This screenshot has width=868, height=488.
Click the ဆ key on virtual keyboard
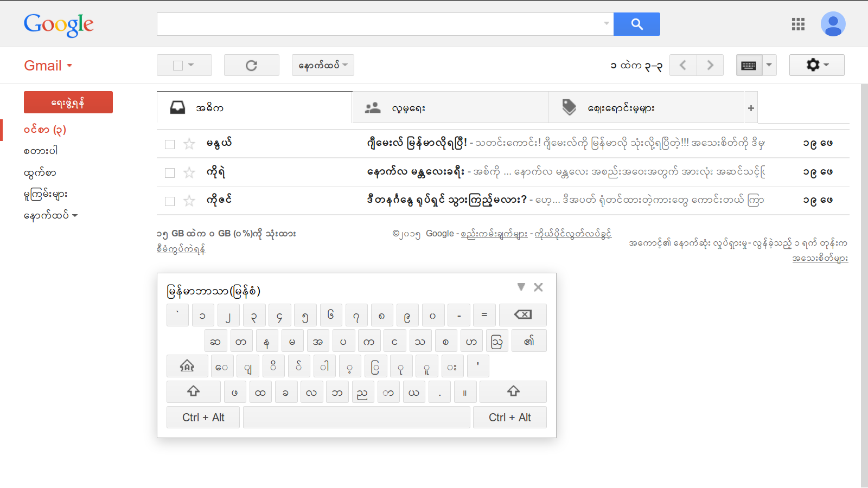pos(215,341)
